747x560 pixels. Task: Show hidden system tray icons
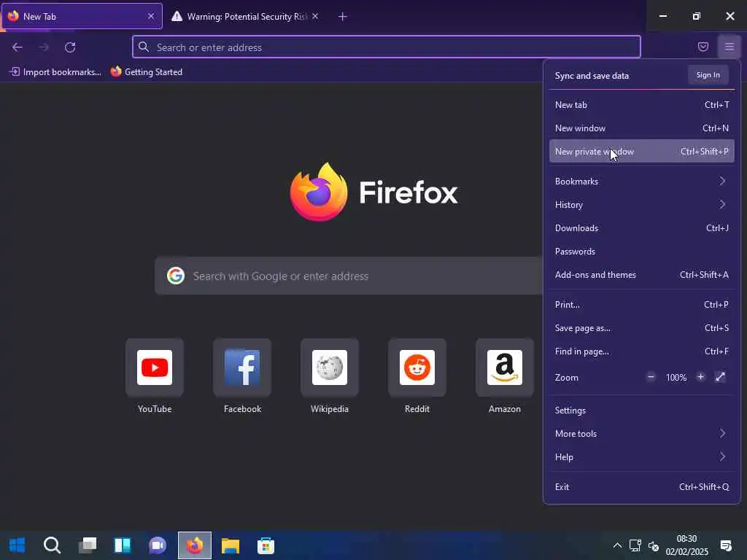[x=617, y=545]
